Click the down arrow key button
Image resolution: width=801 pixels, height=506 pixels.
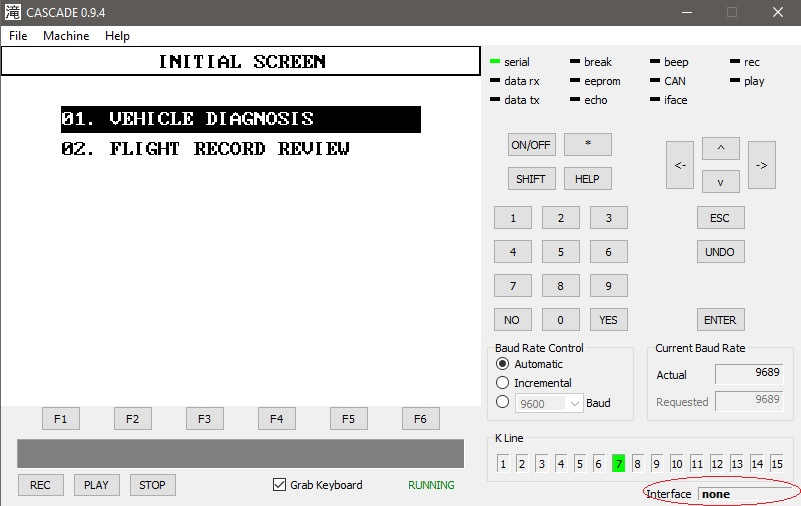721,182
